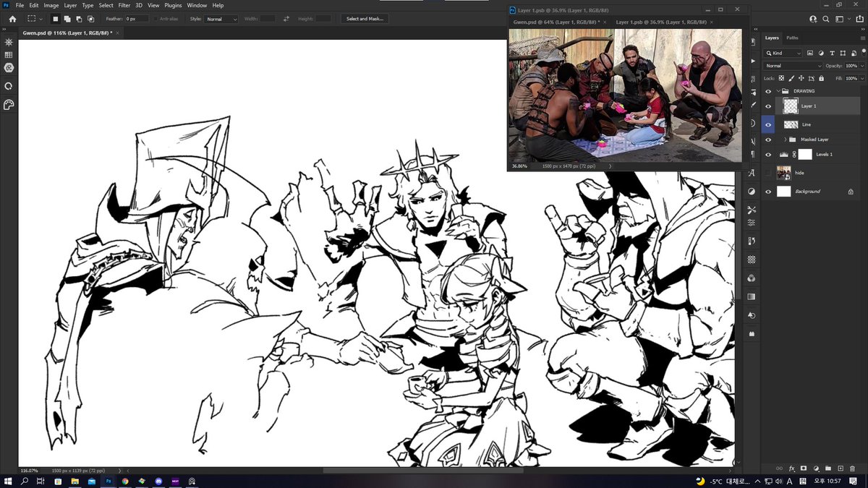Swap width and height arrows icon

pos(286,19)
